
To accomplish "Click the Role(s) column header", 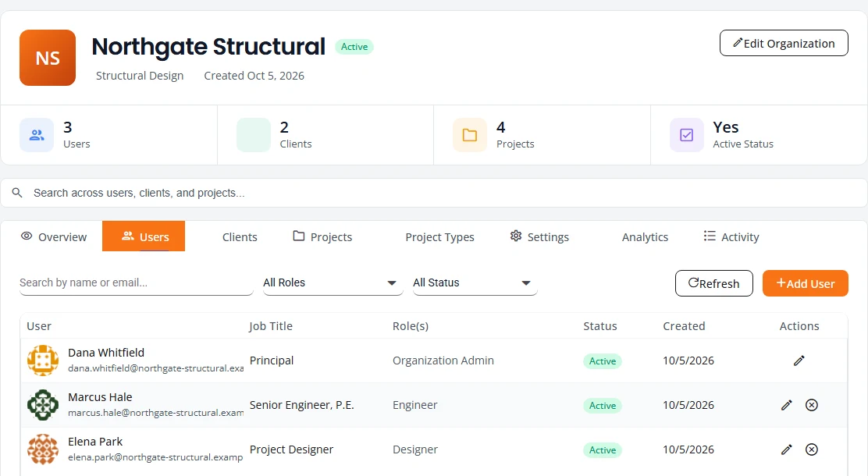I will point(411,326).
